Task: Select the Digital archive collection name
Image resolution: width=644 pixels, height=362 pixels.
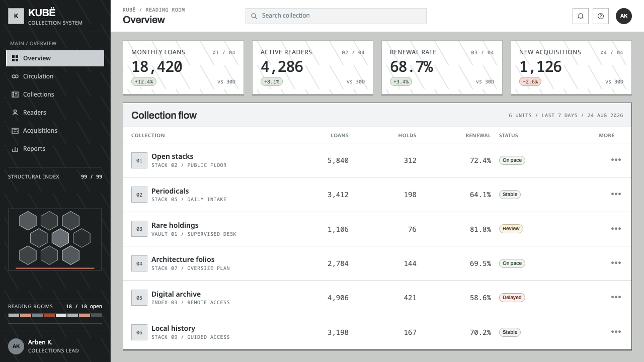Action: (x=176, y=294)
